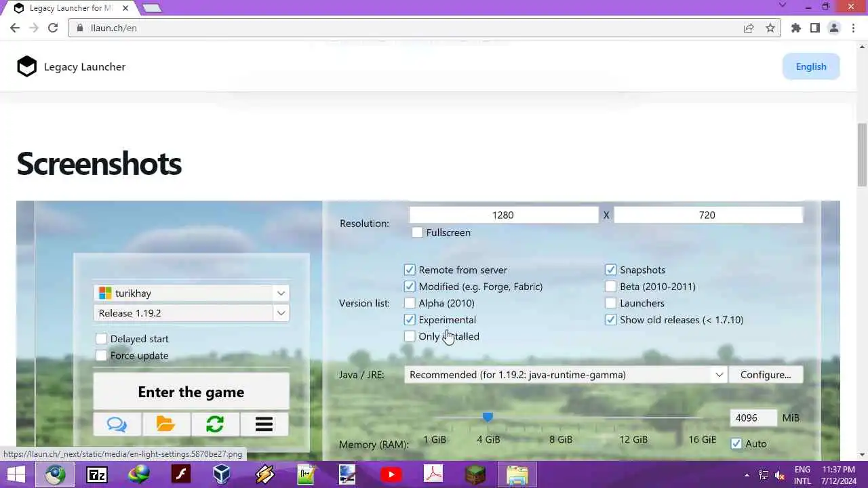Image resolution: width=868 pixels, height=488 pixels.
Task: View site information lock icon
Action: (79, 28)
